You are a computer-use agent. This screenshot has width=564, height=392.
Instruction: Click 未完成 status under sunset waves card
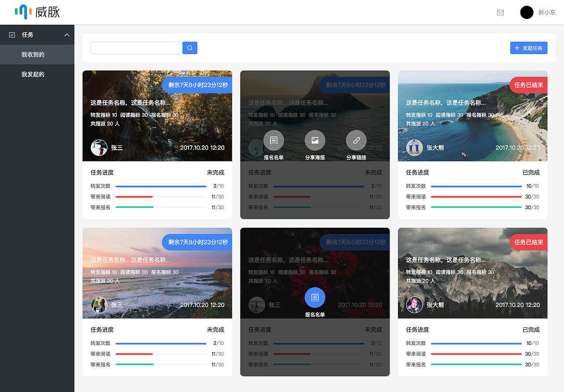[x=216, y=330]
